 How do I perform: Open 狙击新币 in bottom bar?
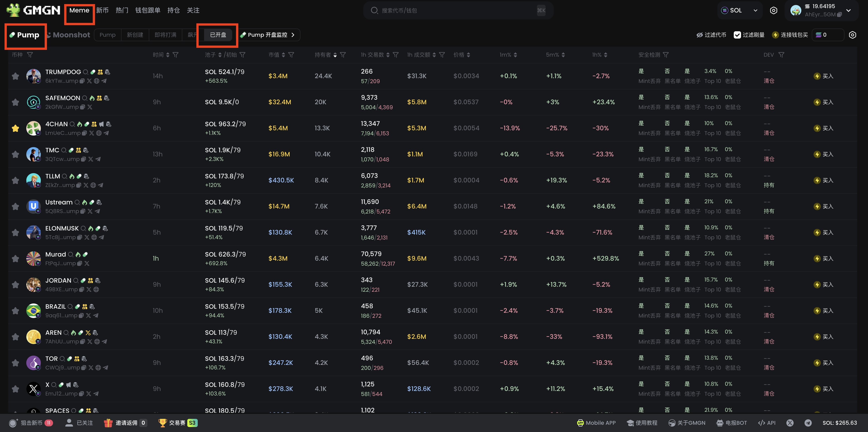pyautogui.click(x=31, y=423)
